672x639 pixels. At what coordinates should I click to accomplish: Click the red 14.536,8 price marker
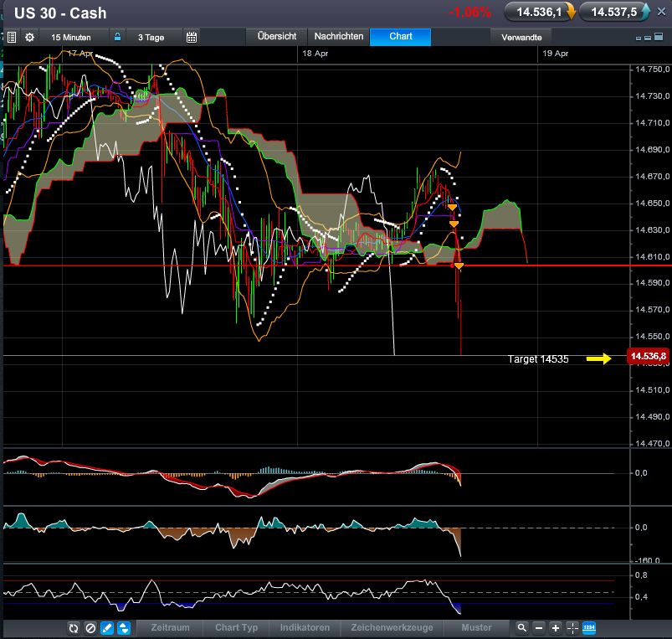click(x=649, y=357)
